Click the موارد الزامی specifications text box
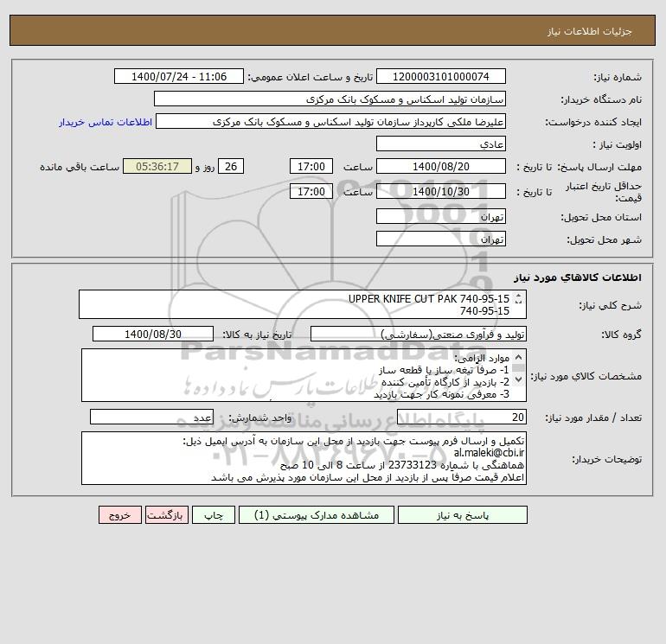The width and height of the screenshot is (666, 644). pyautogui.click(x=304, y=375)
